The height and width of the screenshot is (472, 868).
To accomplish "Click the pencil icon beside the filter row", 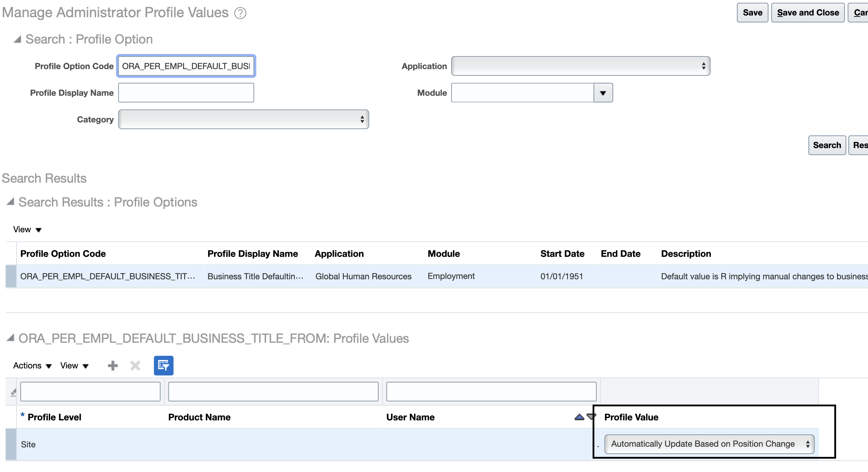I will (x=13, y=393).
